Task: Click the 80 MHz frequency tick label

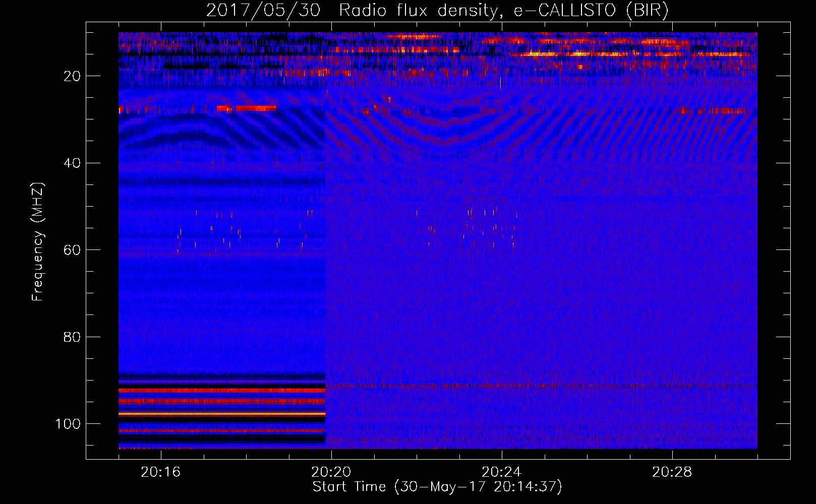Action: pos(72,337)
